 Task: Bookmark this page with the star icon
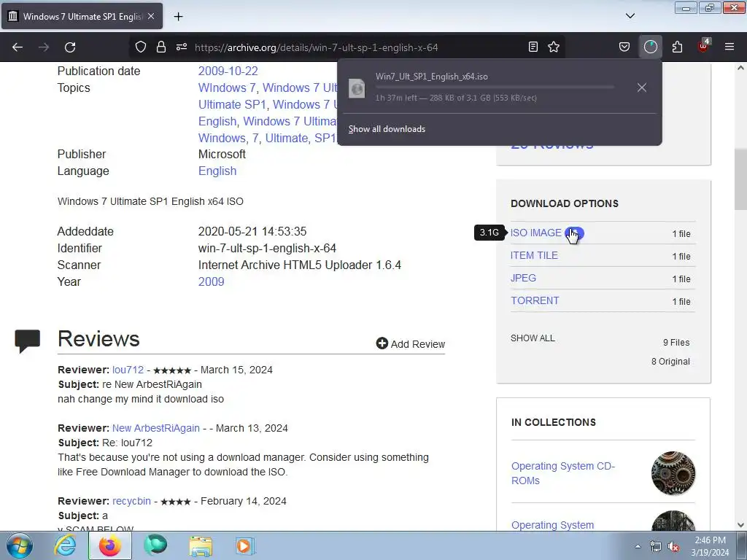554,47
